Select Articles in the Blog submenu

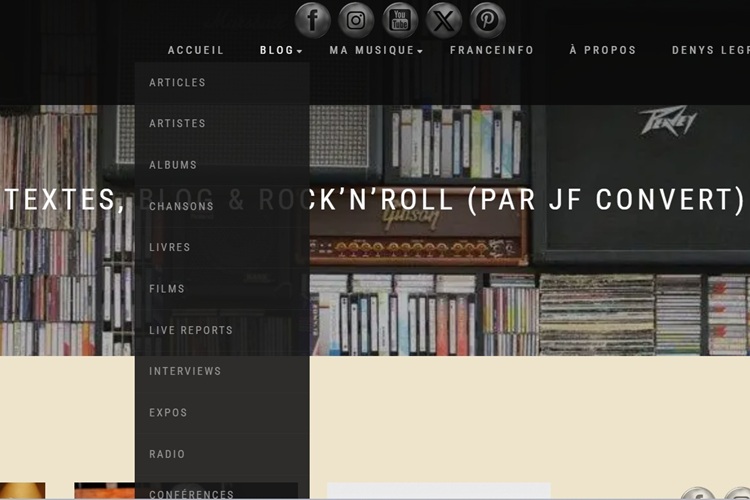click(222, 82)
